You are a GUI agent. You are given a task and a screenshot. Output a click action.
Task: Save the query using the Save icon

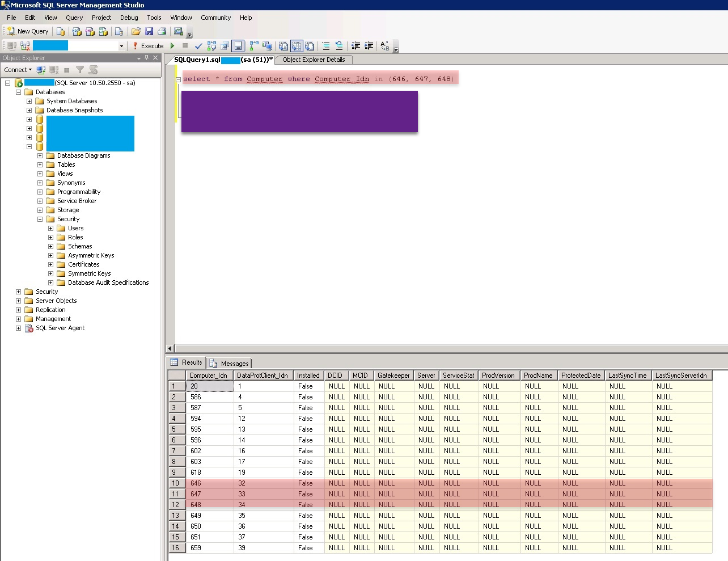click(149, 31)
